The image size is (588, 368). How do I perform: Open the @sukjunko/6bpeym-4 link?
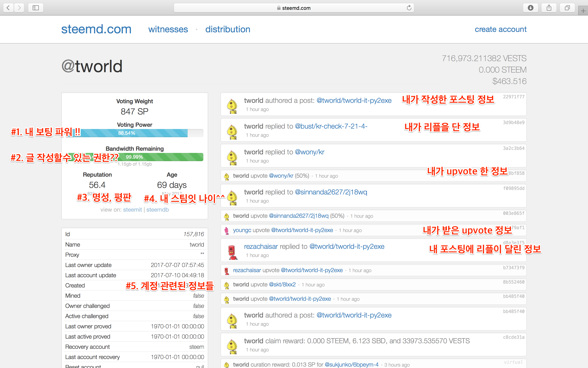352,365
